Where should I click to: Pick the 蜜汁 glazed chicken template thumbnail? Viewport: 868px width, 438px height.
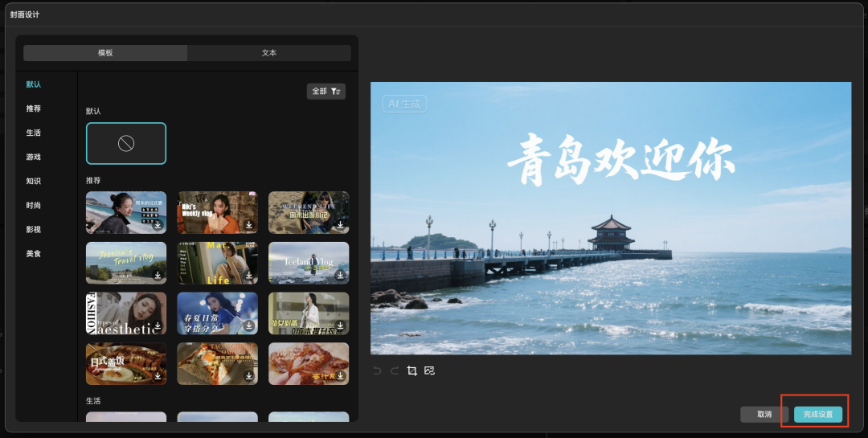tap(309, 364)
